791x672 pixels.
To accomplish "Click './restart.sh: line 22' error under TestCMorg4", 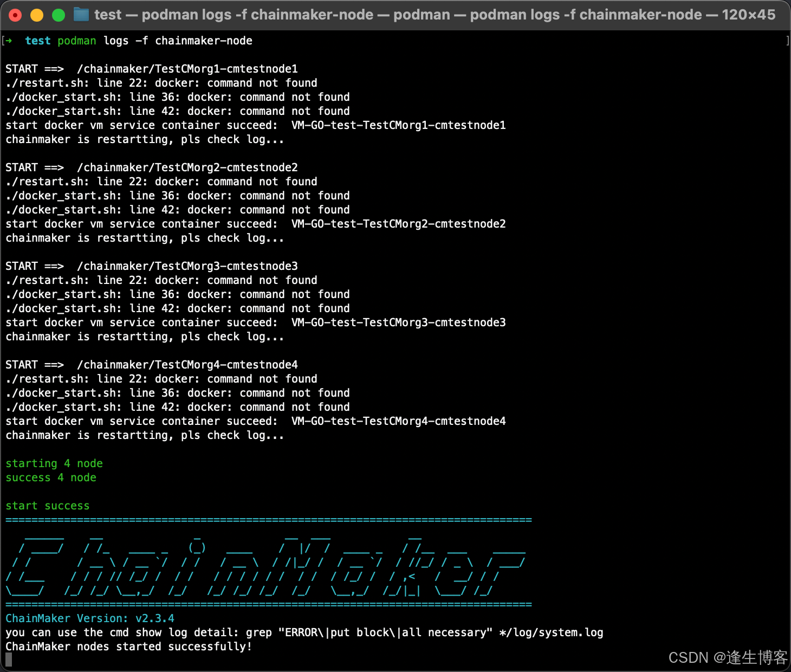I will [161, 379].
